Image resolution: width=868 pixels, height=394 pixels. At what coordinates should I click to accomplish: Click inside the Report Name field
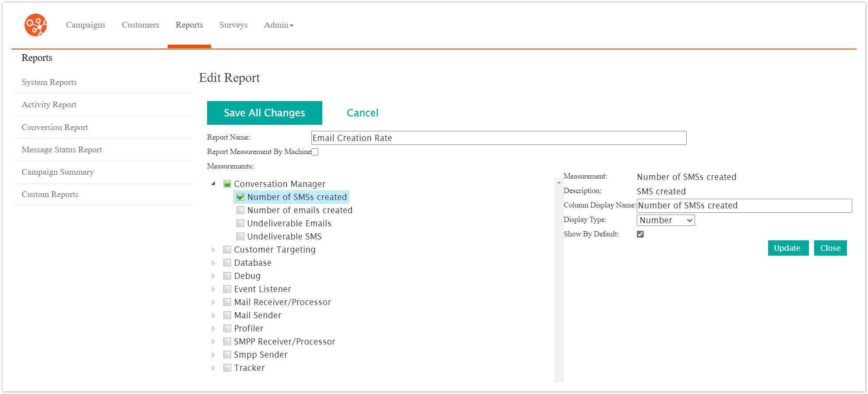pyautogui.click(x=498, y=138)
